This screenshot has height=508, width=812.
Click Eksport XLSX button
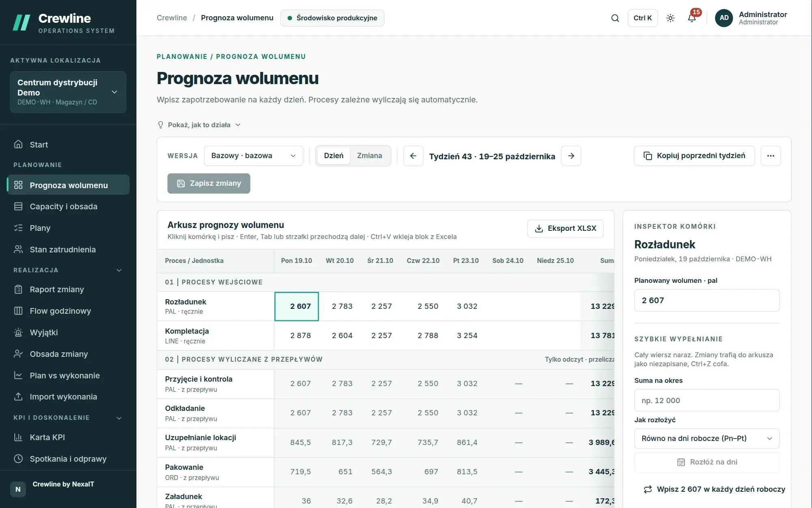565,228
